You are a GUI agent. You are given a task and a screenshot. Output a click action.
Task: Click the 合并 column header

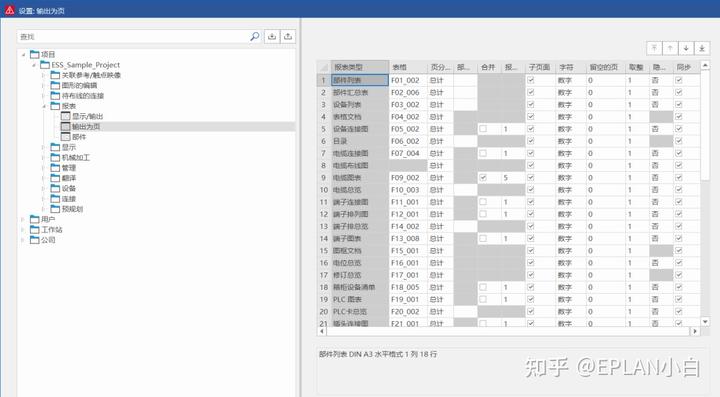489,67
